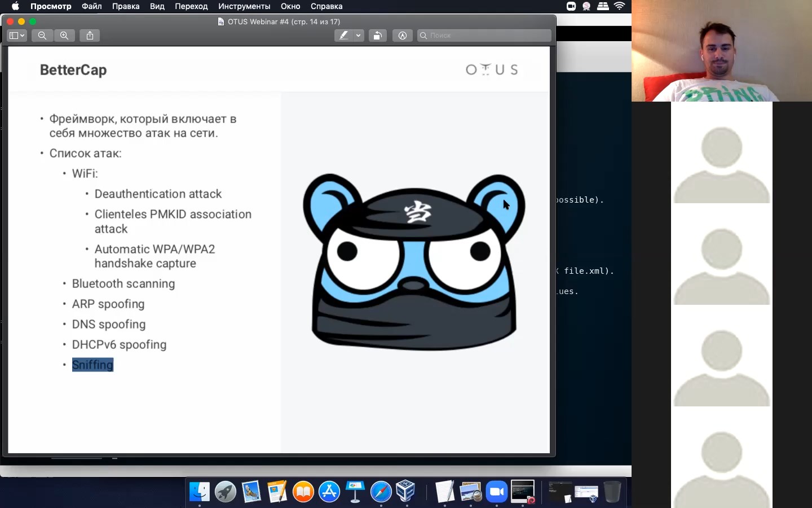The height and width of the screenshot is (508, 812).
Task: Click the BetterCap mascot image
Action: [414, 262]
